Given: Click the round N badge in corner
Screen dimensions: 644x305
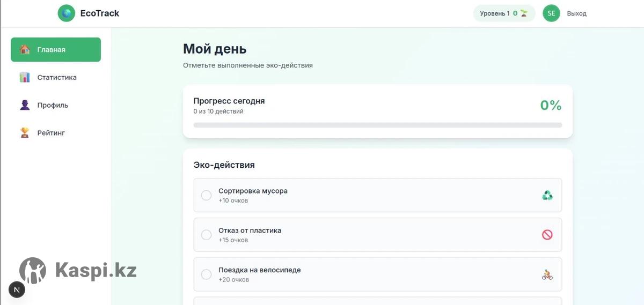Looking at the screenshot, I should click(17, 290).
